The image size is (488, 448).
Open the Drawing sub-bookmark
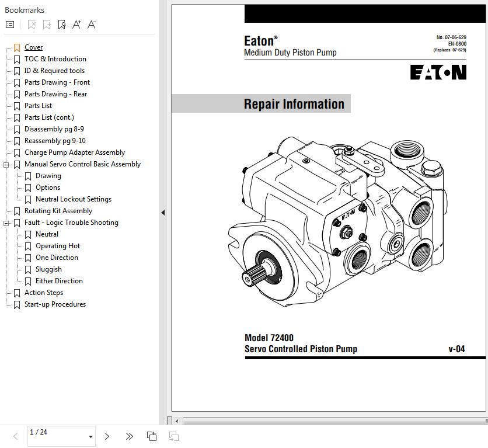(48, 176)
